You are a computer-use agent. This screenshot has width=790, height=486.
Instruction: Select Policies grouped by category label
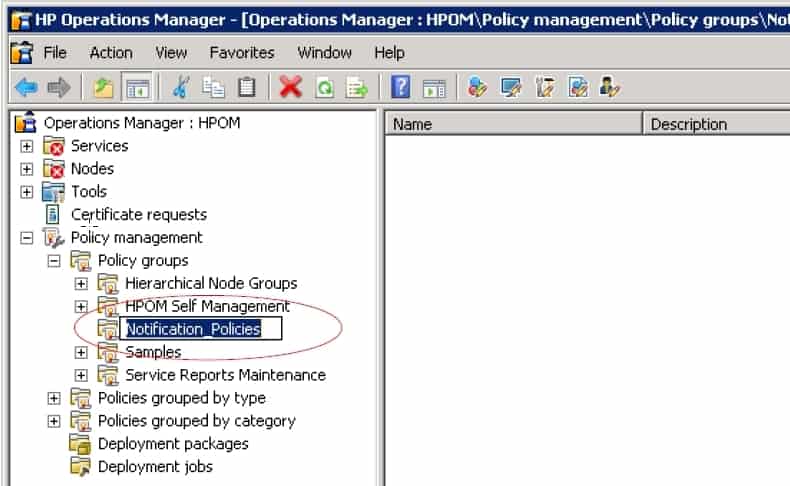(x=196, y=421)
